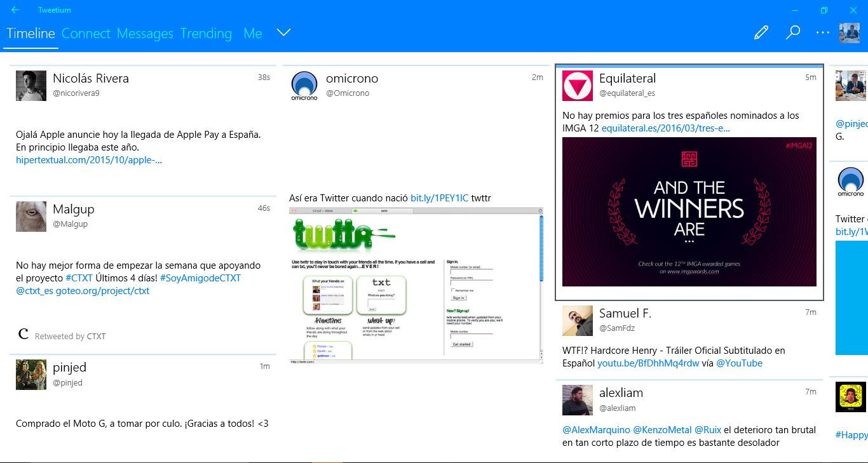Click the #SoyAmigodeCTXT hashtag

click(x=200, y=278)
